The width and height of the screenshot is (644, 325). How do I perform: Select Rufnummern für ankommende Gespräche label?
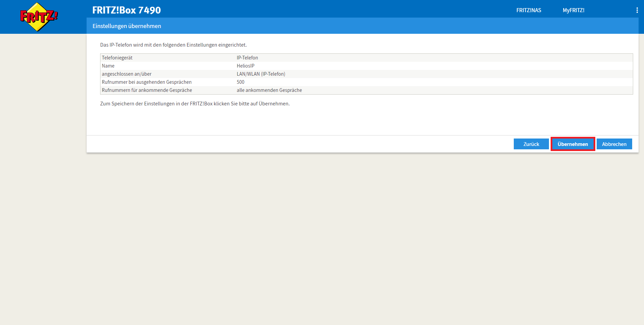(147, 90)
